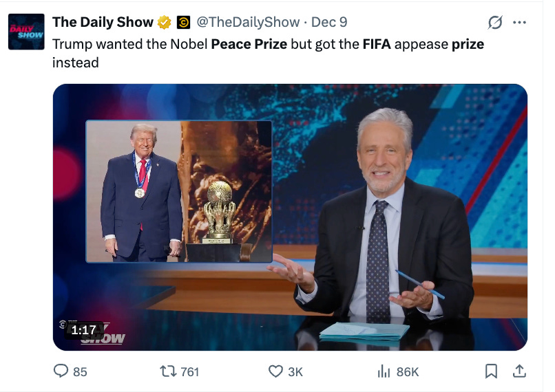Bookmark this post

[491, 371]
